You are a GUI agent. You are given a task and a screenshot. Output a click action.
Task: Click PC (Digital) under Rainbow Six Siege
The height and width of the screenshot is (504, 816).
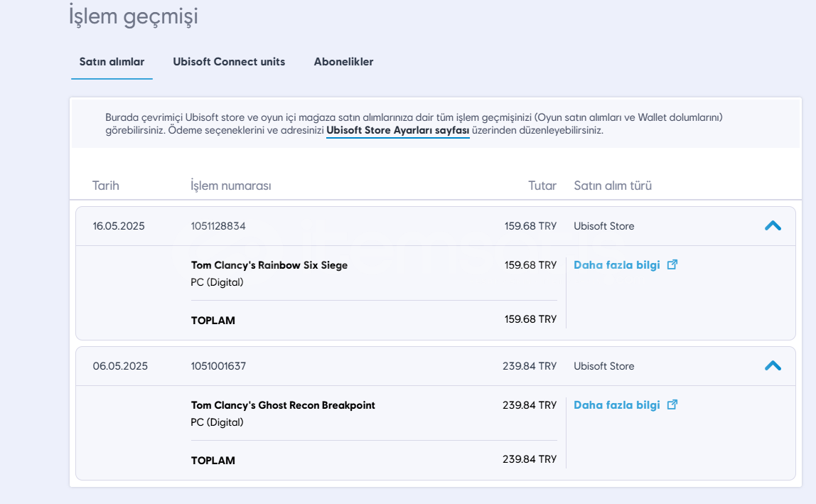pos(217,282)
